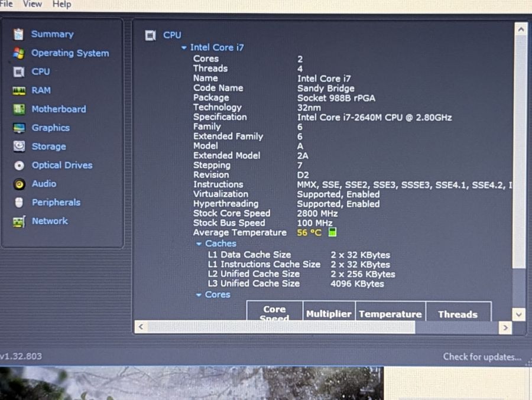Click the Audio speaker icon

pos(20,184)
